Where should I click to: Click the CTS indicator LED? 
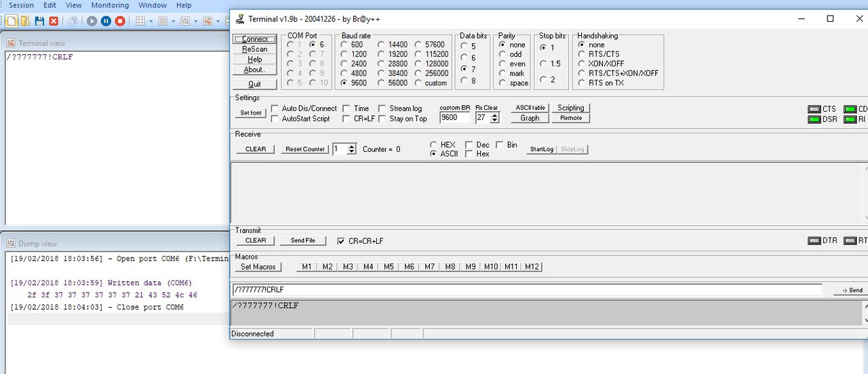point(814,109)
